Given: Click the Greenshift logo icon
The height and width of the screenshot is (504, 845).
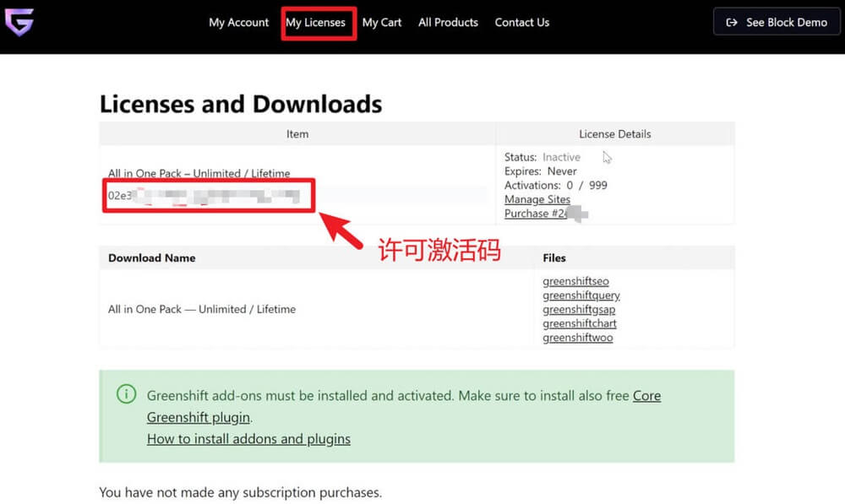Looking at the screenshot, I should click(19, 22).
